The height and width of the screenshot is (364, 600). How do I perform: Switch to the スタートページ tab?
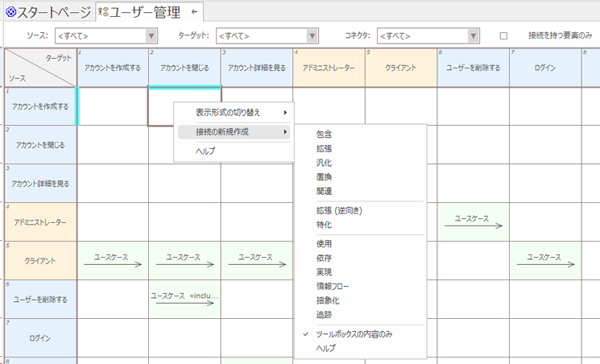[x=49, y=12]
